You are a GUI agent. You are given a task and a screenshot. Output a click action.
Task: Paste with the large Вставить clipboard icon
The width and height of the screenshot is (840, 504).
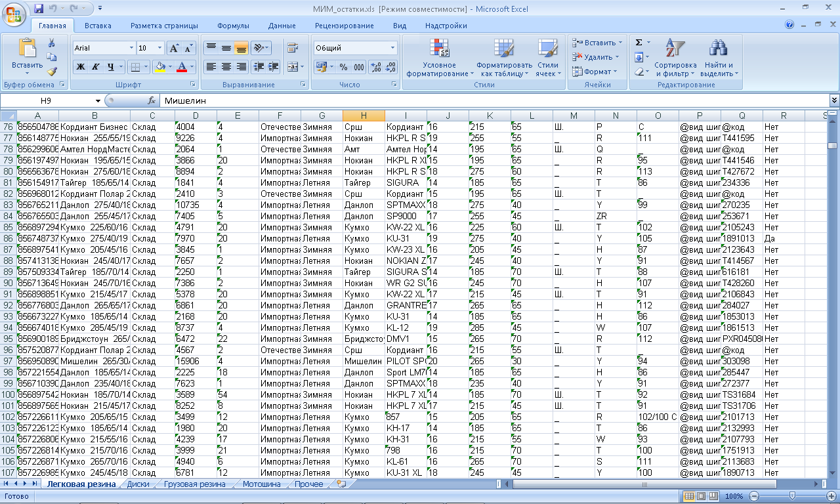click(28, 54)
